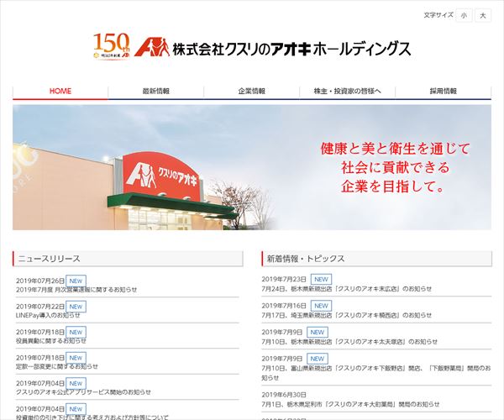Open 栃木県足利市 クスリのアオキ大町薬局 notice
This screenshot has height=420, width=504.
(x=350, y=404)
